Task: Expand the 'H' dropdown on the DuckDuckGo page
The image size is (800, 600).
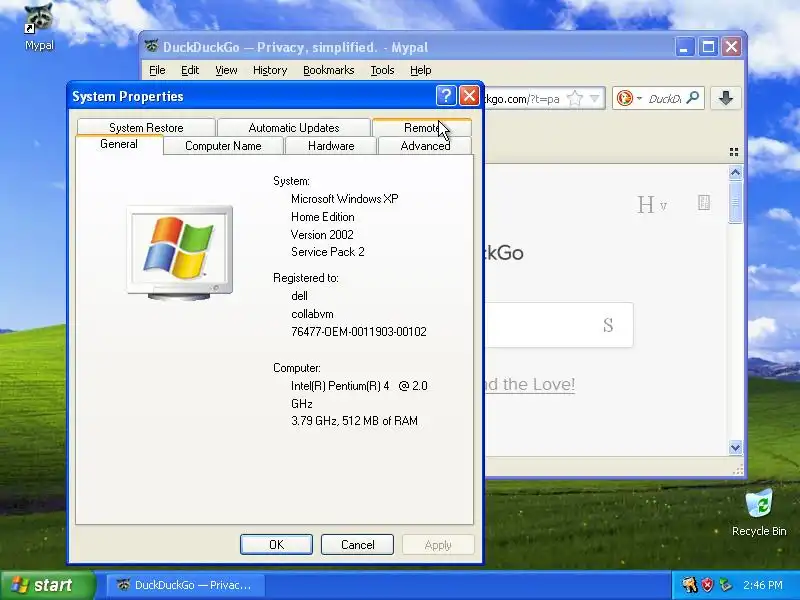Action: pyautogui.click(x=652, y=205)
